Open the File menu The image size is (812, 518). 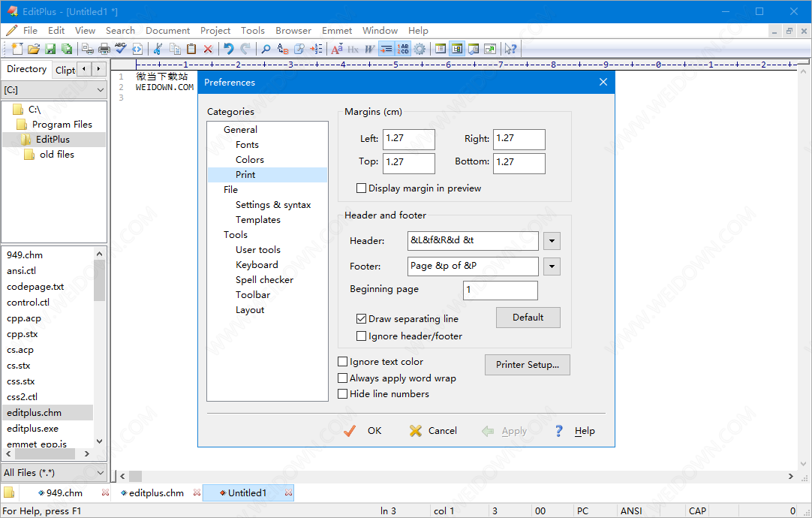(x=30, y=31)
